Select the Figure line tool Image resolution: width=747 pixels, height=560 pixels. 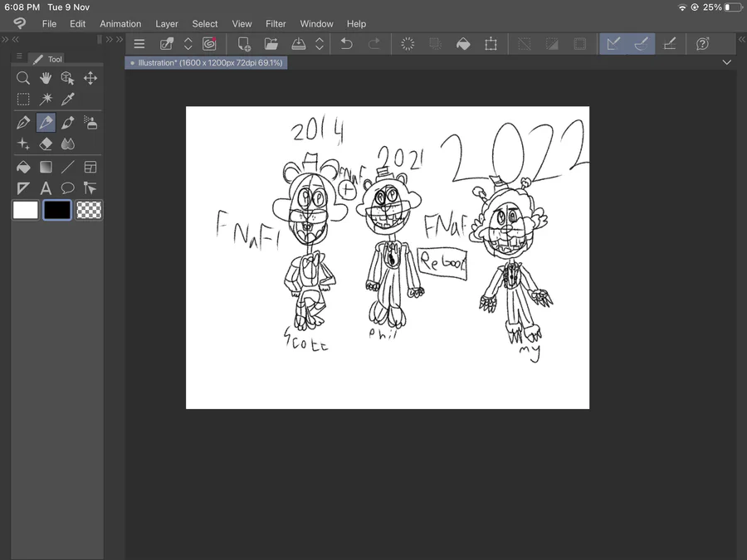(x=68, y=167)
